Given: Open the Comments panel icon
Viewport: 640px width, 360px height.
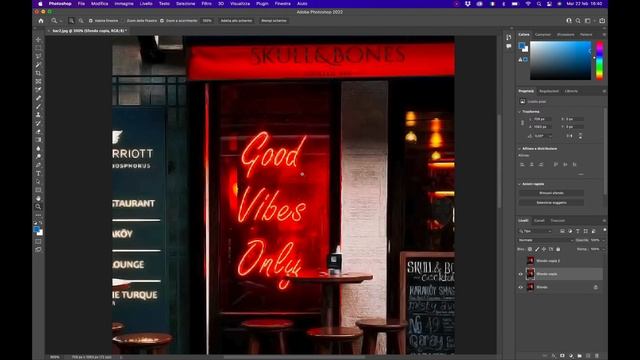Looking at the screenshot, I should point(509,47).
